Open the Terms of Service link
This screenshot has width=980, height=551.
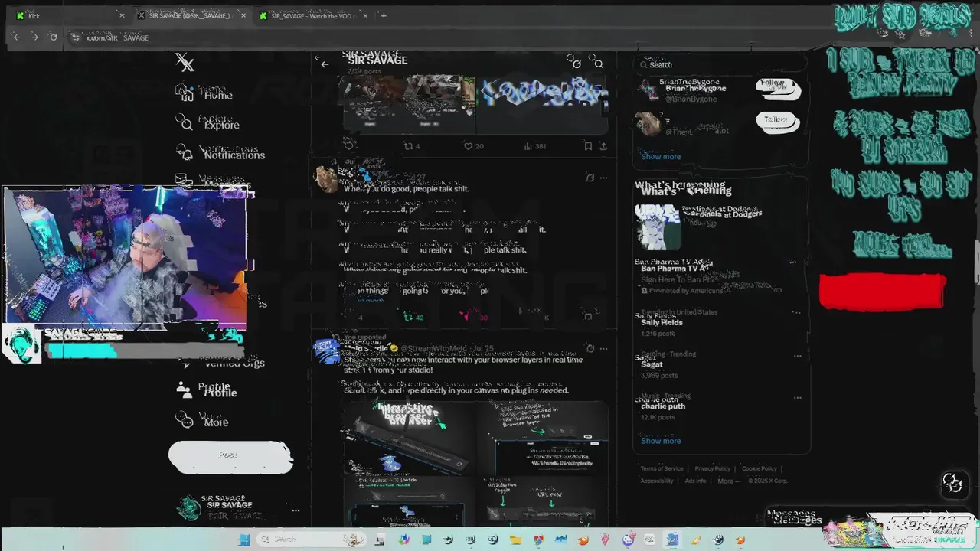661,468
